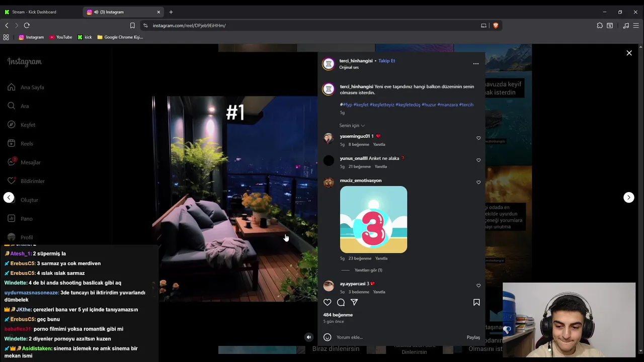Screen dimensions: 644x362
Task: Open Profil in Instagram sidebar
Action: click(x=20, y=237)
